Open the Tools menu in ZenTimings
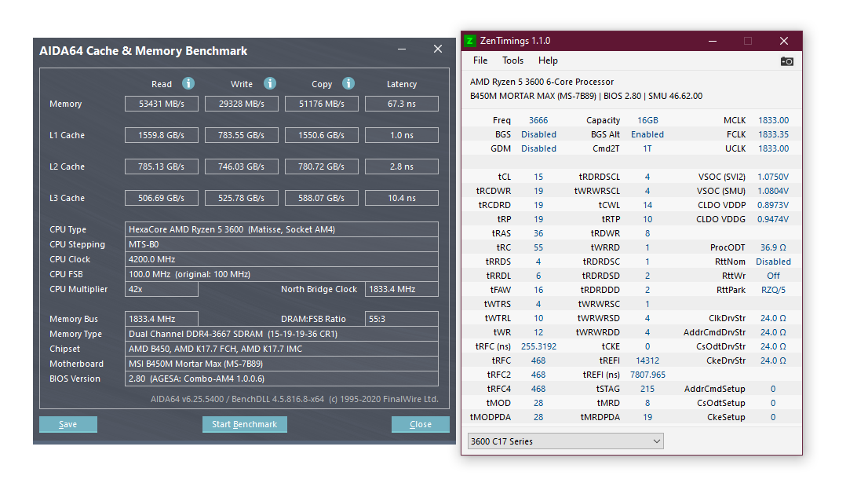 tap(512, 60)
